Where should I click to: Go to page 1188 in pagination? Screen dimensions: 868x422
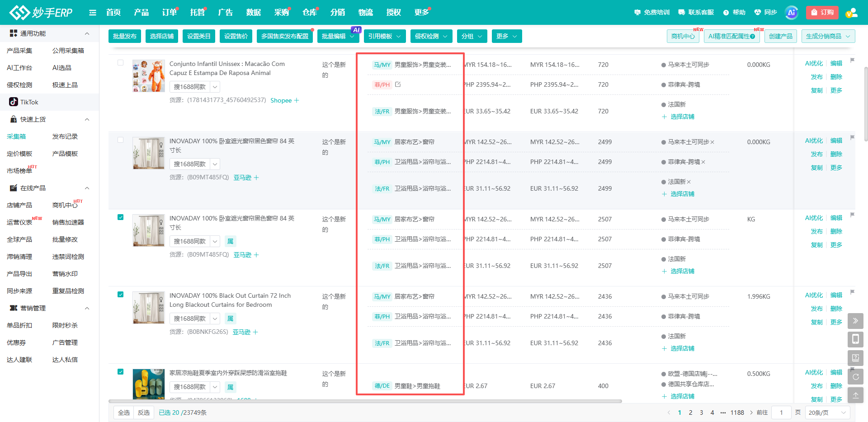tap(737, 413)
